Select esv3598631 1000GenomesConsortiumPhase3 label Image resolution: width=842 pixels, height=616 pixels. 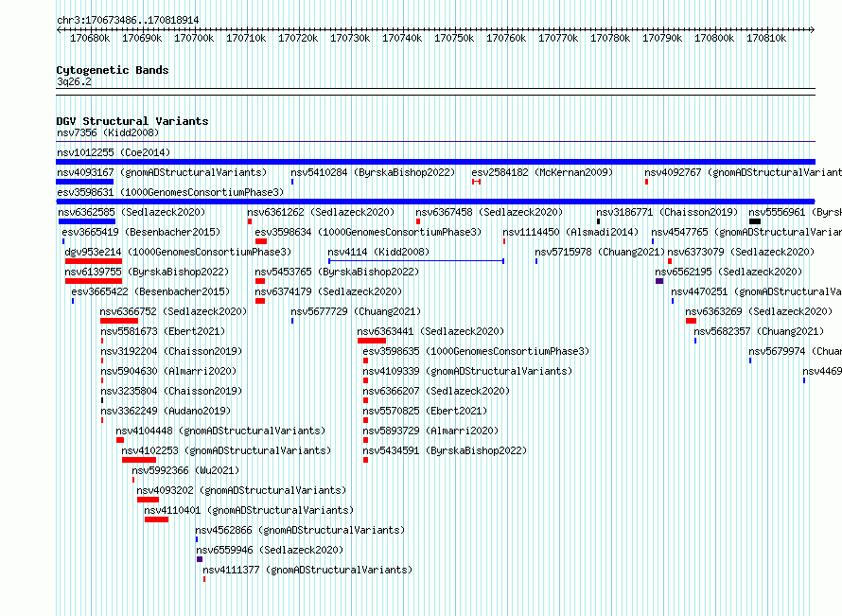(170, 192)
